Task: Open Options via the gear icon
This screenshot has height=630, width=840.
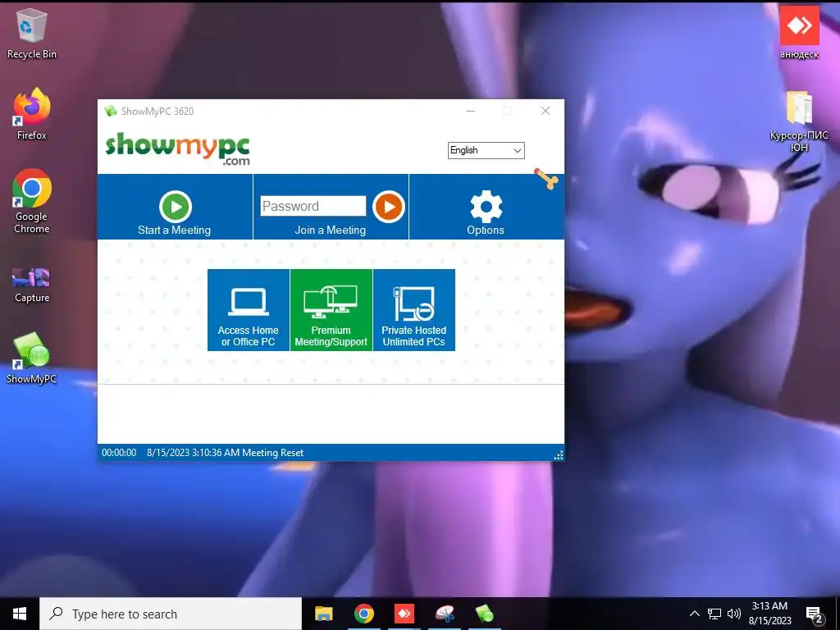Action: tap(486, 206)
